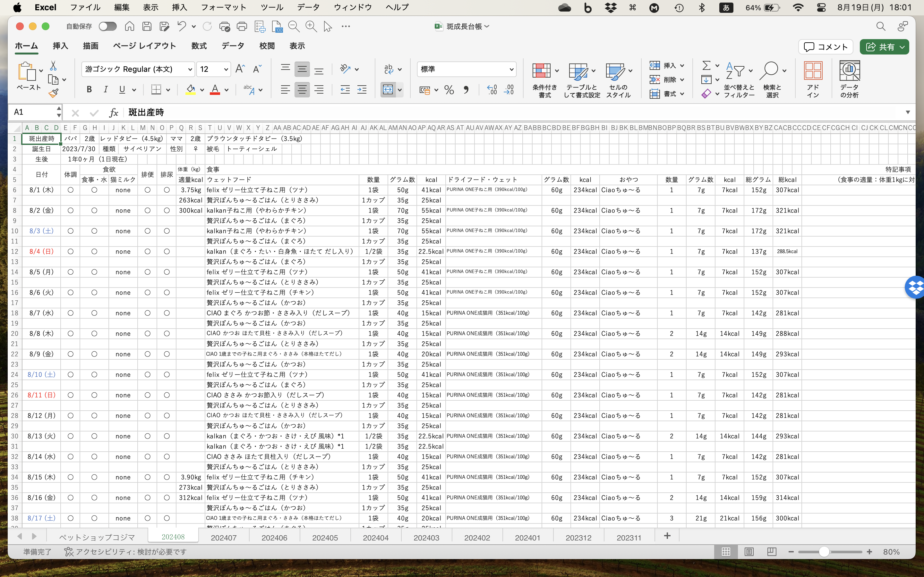This screenshot has height=577, width=924.
Task: Open the 数式 ribbon tab
Action: [x=199, y=46]
